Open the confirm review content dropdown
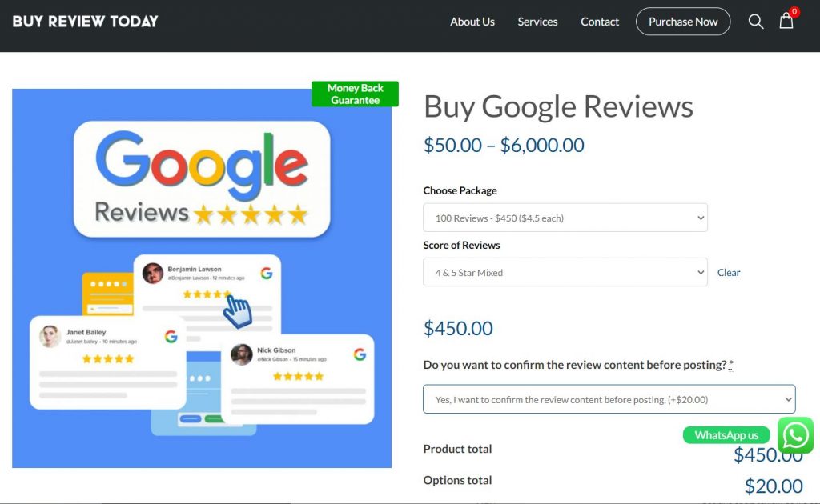This screenshot has width=820, height=504. coord(609,399)
